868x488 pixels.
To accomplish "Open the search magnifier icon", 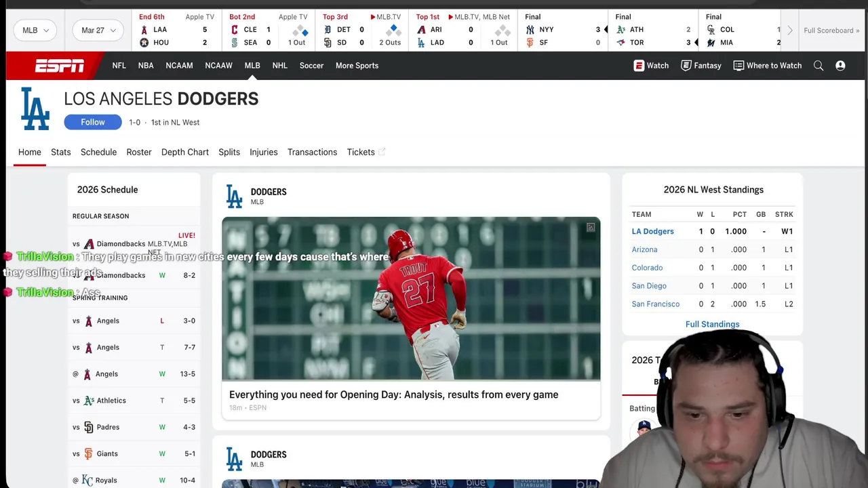I will (818, 66).
